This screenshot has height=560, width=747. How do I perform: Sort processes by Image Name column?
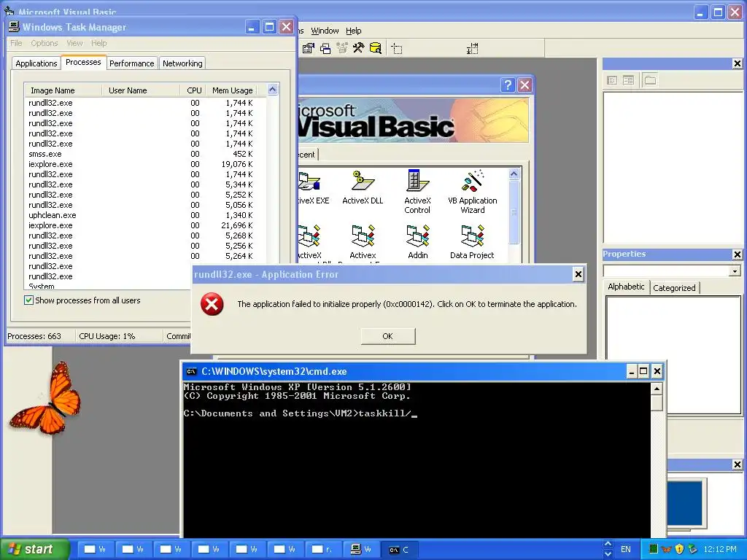click(63, 90)
